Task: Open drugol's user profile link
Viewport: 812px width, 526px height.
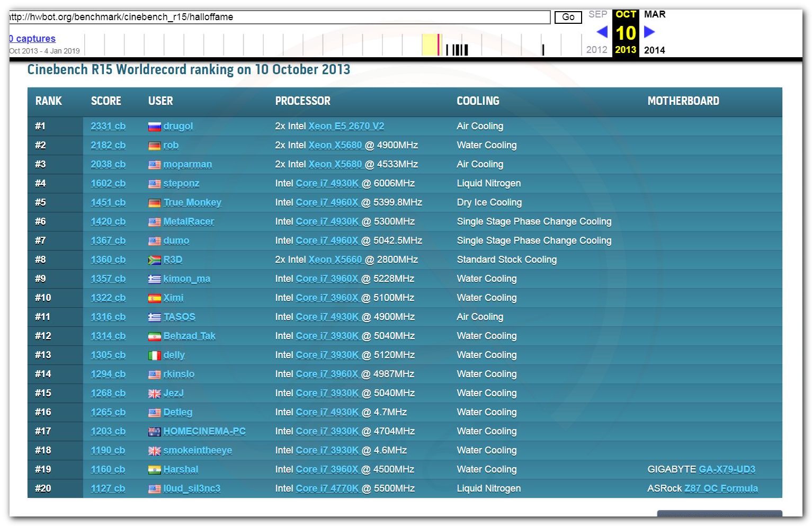Action: [x=178, y=126]
